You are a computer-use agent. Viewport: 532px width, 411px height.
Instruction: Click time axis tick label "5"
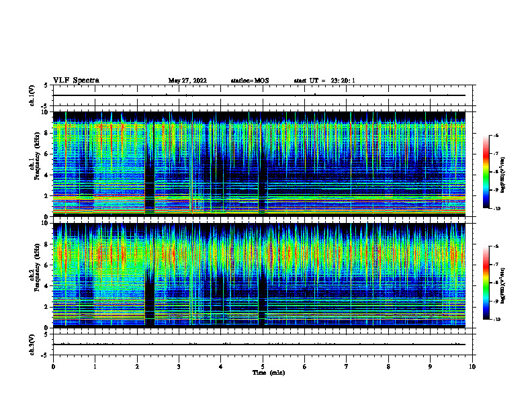(263, 367)
